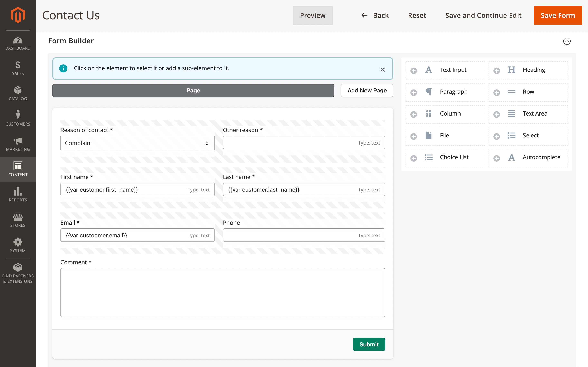Click the green Submit button
The image size is (588, 367).
pyautogui.click(x=369, y=344)
